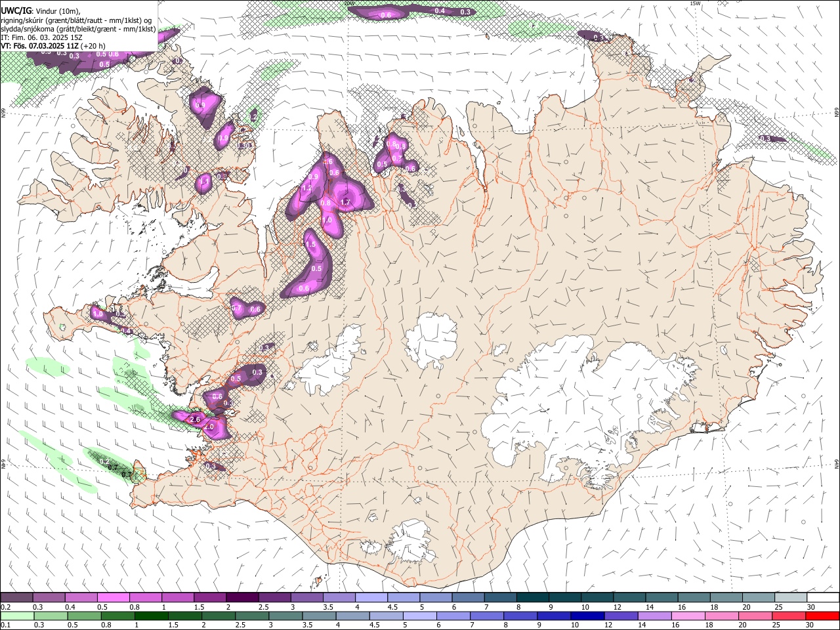Click the deep blue 10–12 swatch in lower legend row
Screen dimensions: 840x630
pyautogui.click(x=587, y=616)
